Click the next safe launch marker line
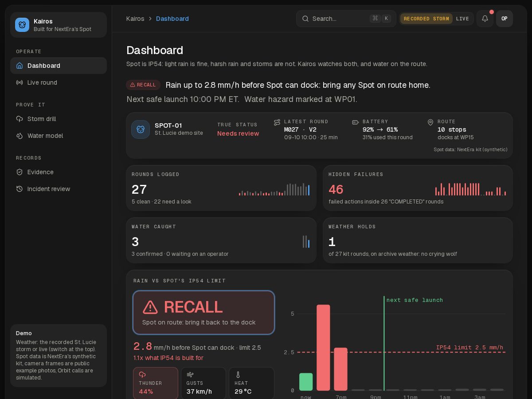Image resolution: width=532 pixels, height=399 pixels. (384, 343)
